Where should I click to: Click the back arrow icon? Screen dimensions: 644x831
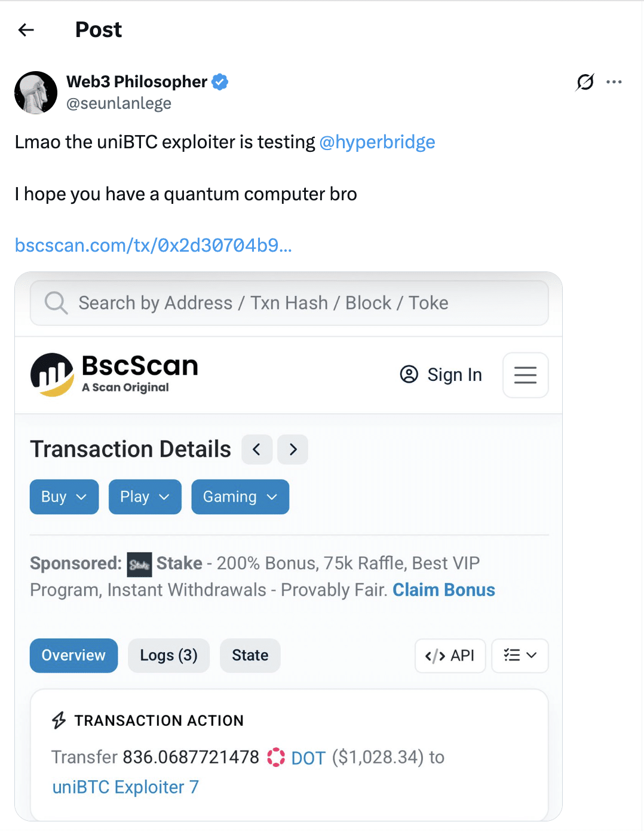pyautogui.click(x=26, y=30)
